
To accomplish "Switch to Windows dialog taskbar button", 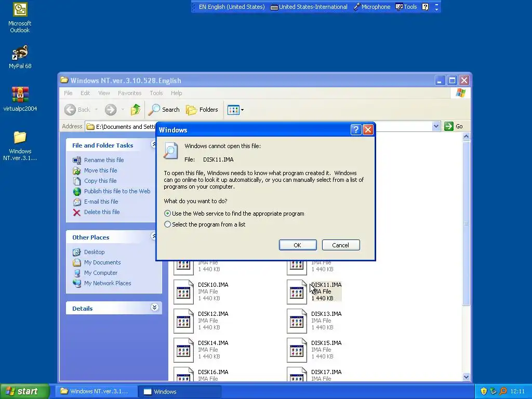I will click(x=180, y=392).
